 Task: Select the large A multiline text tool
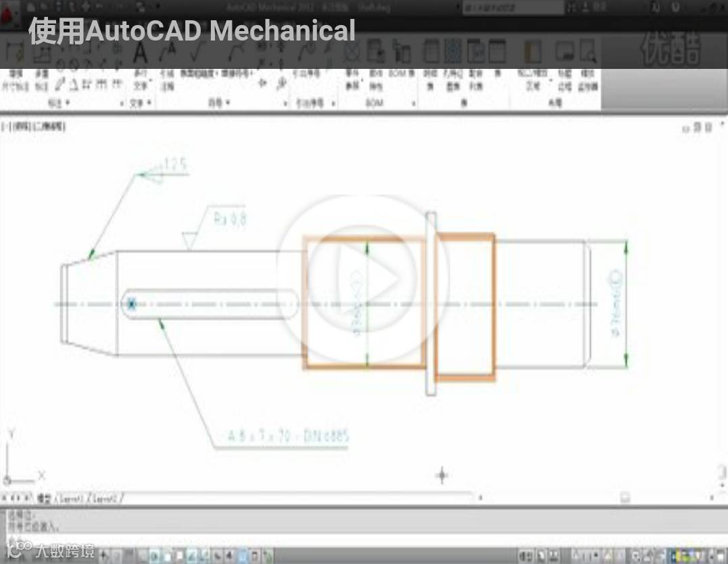[140, 51]
